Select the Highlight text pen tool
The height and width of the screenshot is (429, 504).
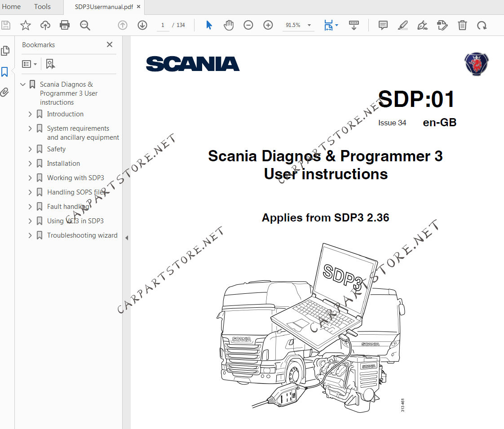coord(403,25)
